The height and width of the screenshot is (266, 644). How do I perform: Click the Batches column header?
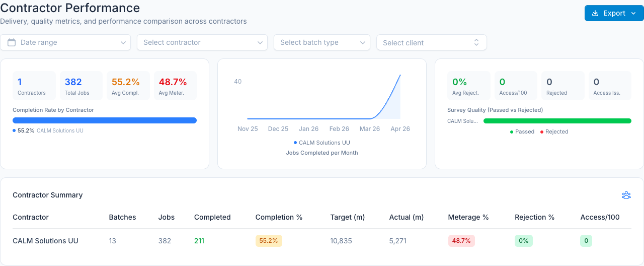(x=123, y=217)
